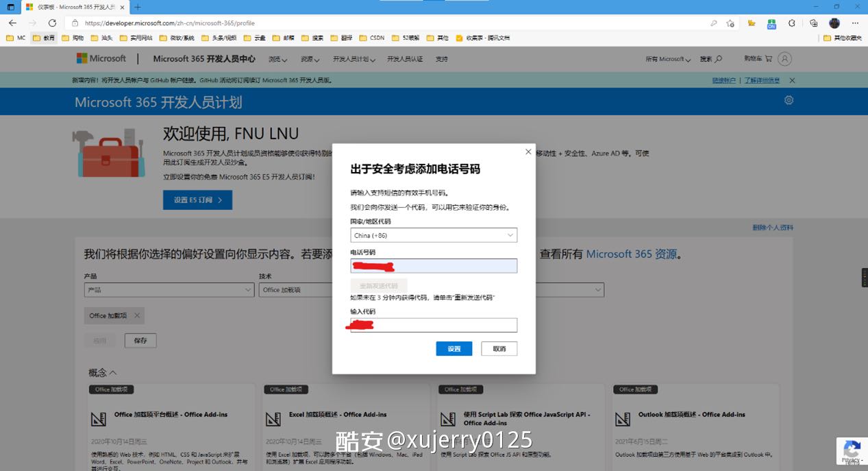Close the add phone number dialog
This screenshot has height=471, width=868.
pyautogui.click(x=528, y=152)
